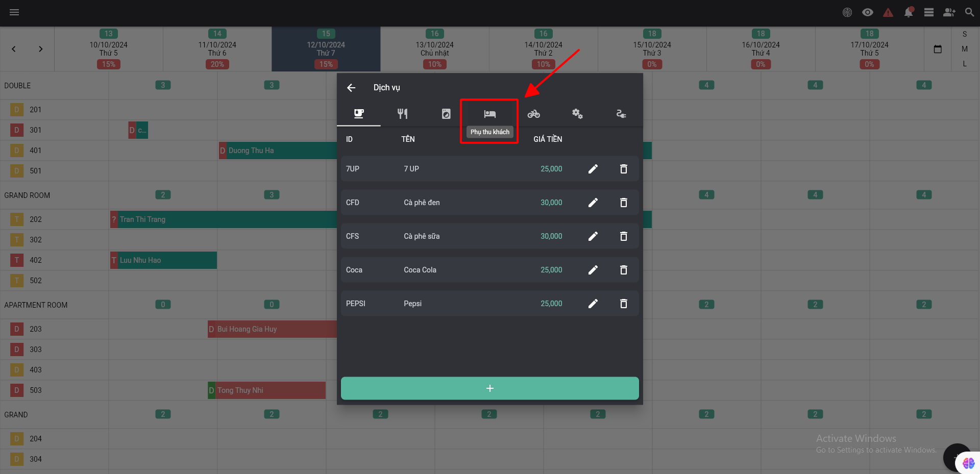Screen dimensions: 980x474
Task: Open the Duong Thu Ha booking
Action: (278, 151)
